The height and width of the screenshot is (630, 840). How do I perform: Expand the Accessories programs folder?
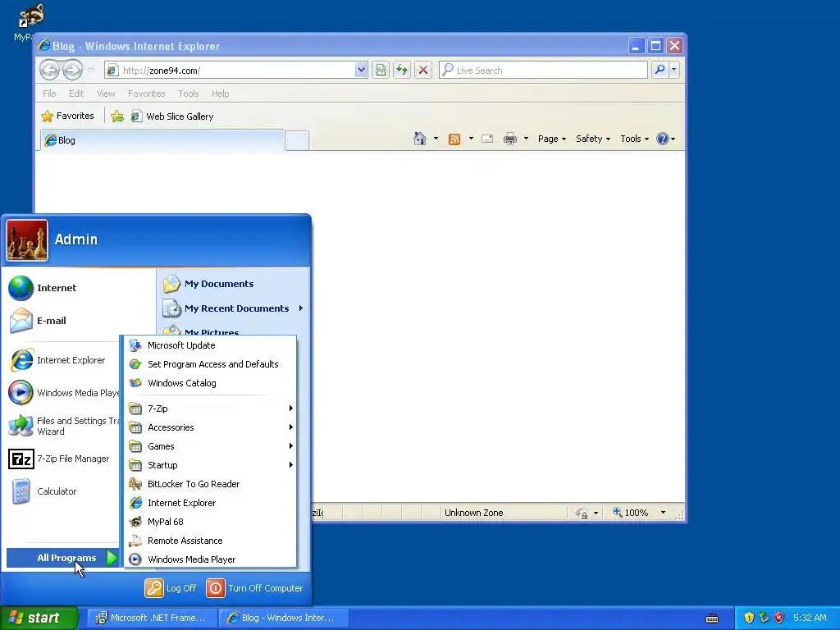coord(210,427)
